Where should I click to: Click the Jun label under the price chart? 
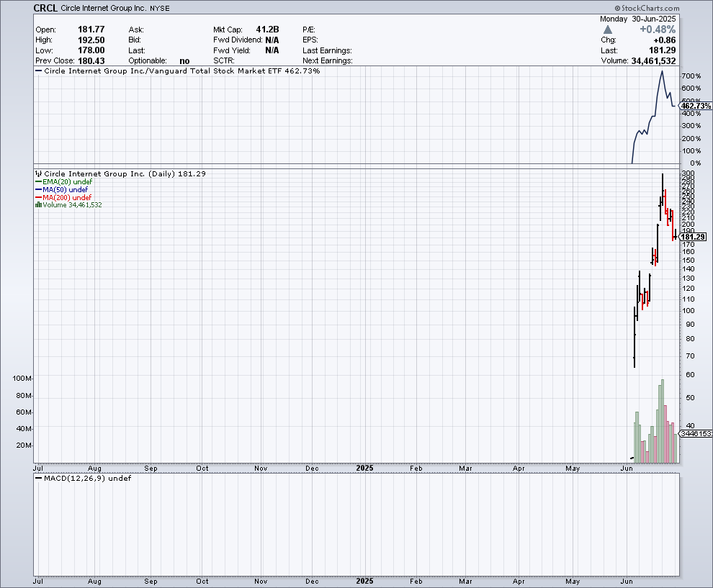(x=627, y=468)
